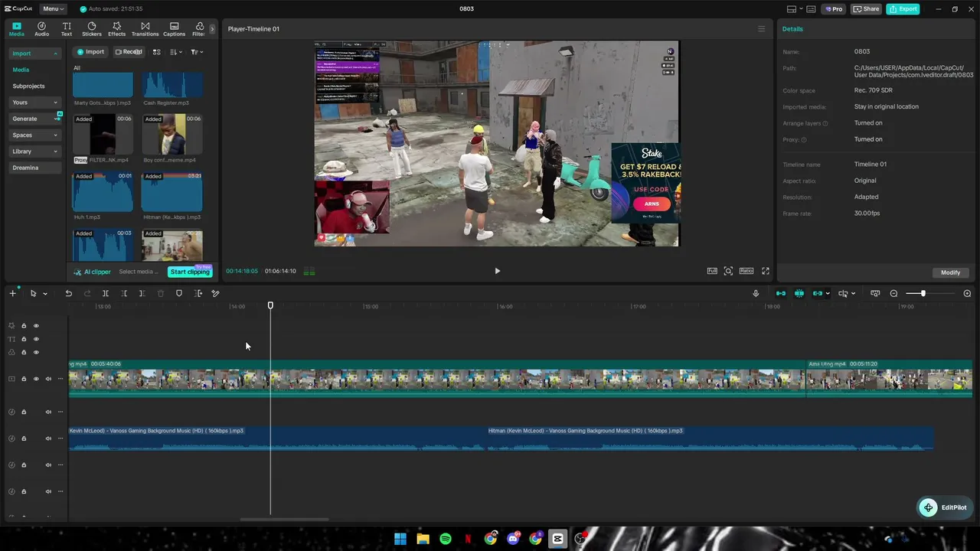Switch the media grid view layout
The image size is (980, 551).
click(156, 52)
